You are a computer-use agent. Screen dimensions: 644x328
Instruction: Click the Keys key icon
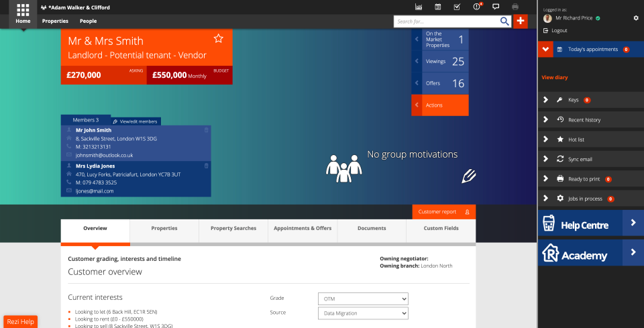pos(559,100)
